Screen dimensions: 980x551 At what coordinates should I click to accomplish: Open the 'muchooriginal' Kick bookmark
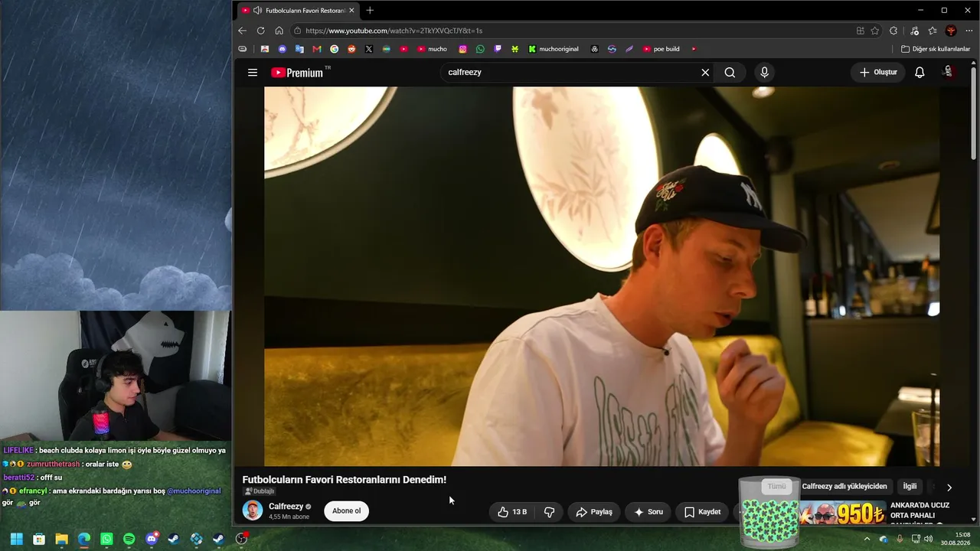[x=554, y=49]
